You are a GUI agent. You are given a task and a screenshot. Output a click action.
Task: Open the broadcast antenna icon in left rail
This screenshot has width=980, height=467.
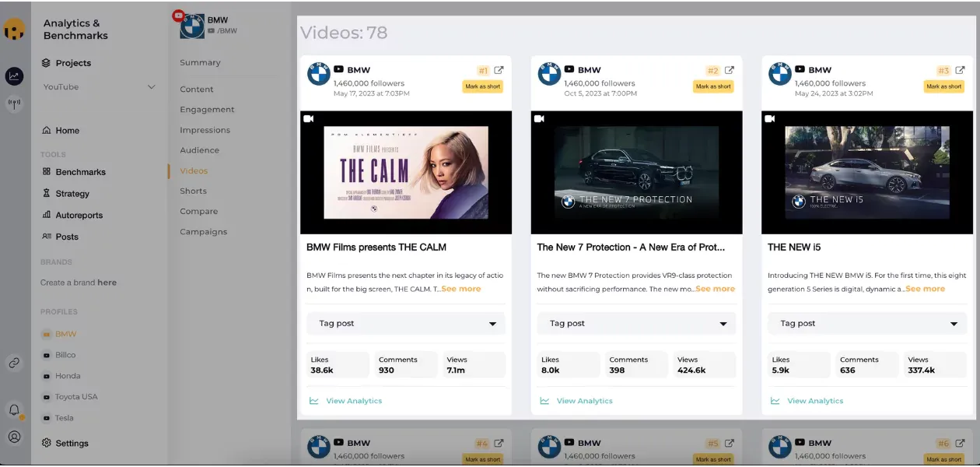pos(14,104)
